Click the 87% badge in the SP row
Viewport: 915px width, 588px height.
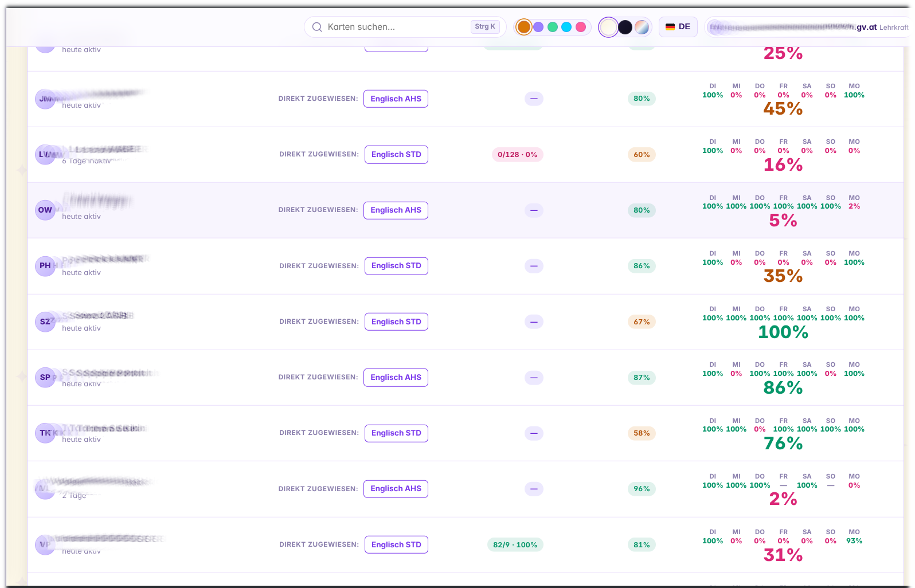coord(642,378)
